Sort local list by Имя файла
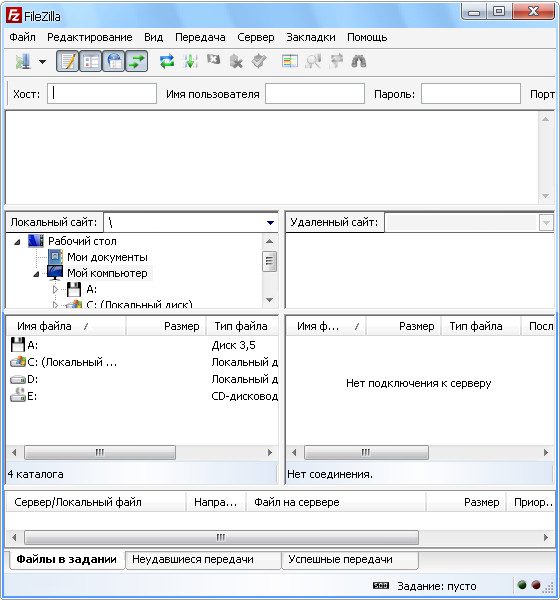Viewport: 560px width, 600px height. 66,326
